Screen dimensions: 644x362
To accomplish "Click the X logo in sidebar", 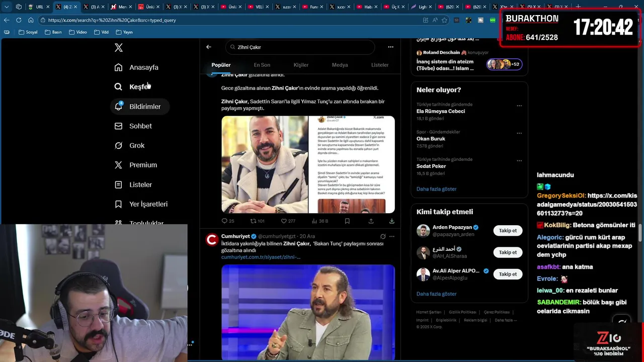I will tap(119, 48).
